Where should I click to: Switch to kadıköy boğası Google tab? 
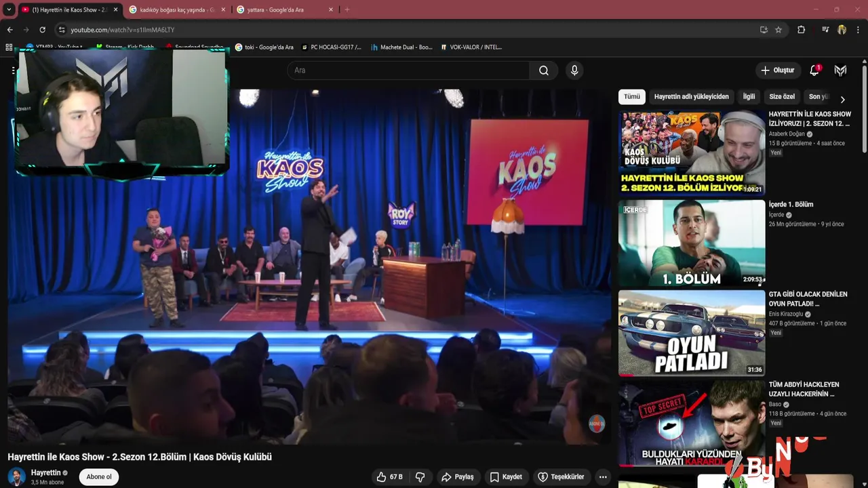pyautogui.click(x=178, y=10)
